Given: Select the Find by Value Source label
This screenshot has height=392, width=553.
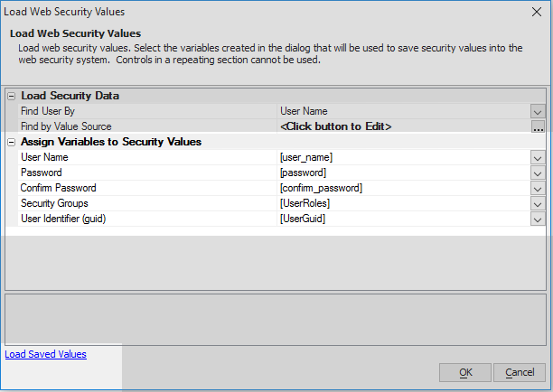Looking at the screenshot, I should [x=66, y=126].
